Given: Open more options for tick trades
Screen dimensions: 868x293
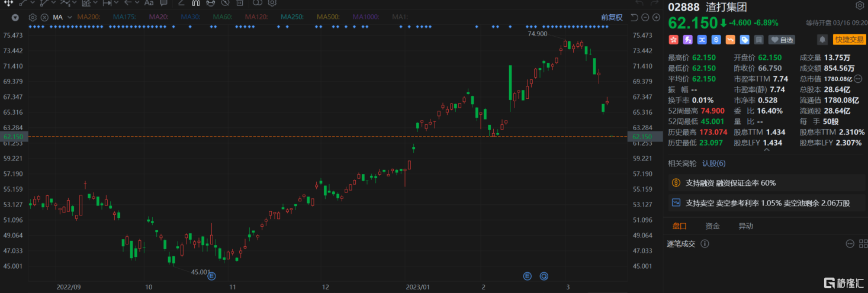Looking at the screenshot, I should coord(850,243).
